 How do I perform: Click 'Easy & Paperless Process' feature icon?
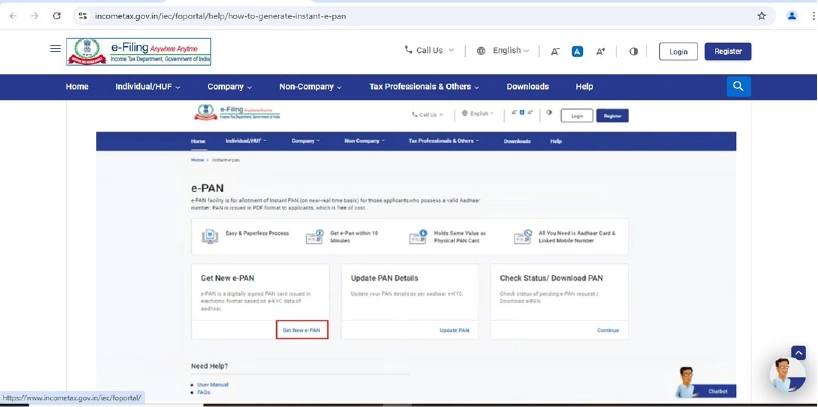210,237
